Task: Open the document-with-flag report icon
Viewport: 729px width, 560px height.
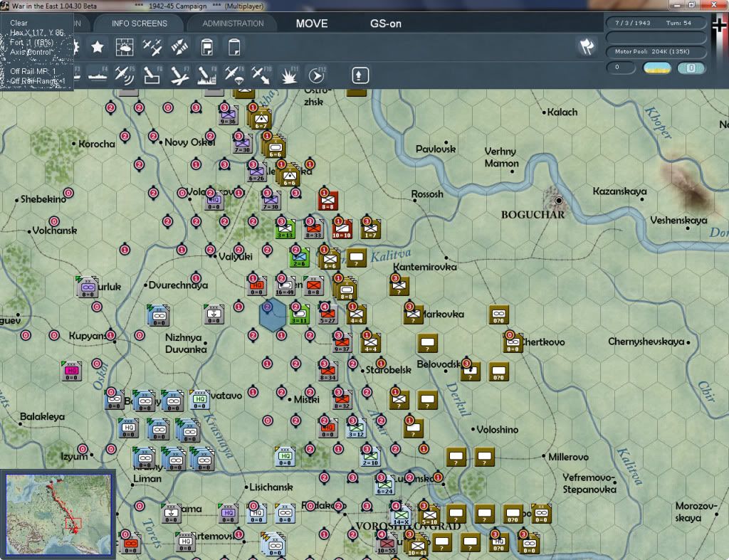Action: 207,47
